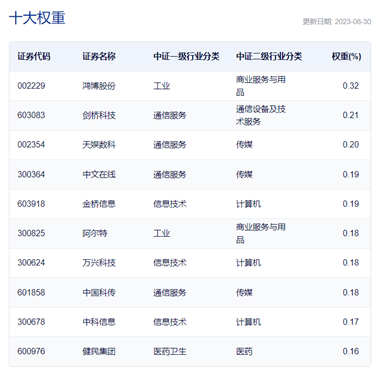Viewport: 380px width, 381px height.
Task: Click 通信服务 in the 中国科传 row
Action: pyautogui.click(x=170, y=292)
